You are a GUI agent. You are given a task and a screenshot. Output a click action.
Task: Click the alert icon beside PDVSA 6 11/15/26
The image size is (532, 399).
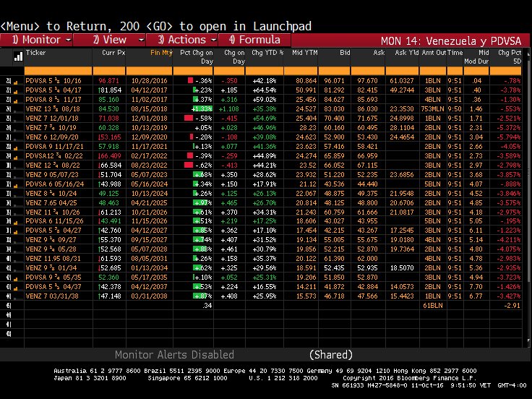pyautogui.click(x=16, y=222)
